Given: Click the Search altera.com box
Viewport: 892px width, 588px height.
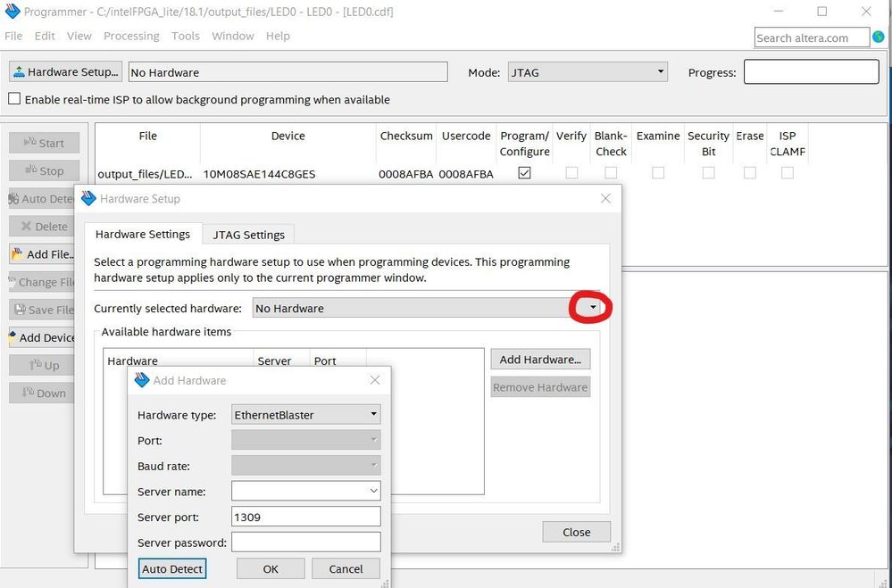Looking at the screenshot, I should 812,37.
